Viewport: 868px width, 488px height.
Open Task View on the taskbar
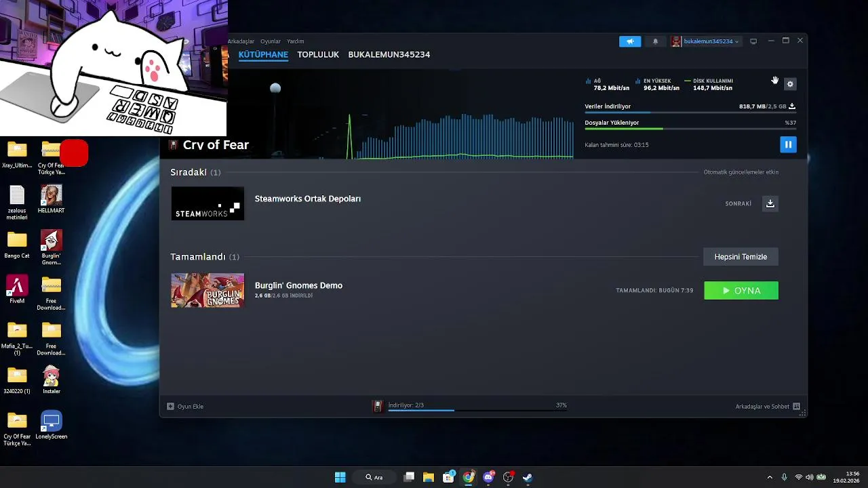pos(409,477)
